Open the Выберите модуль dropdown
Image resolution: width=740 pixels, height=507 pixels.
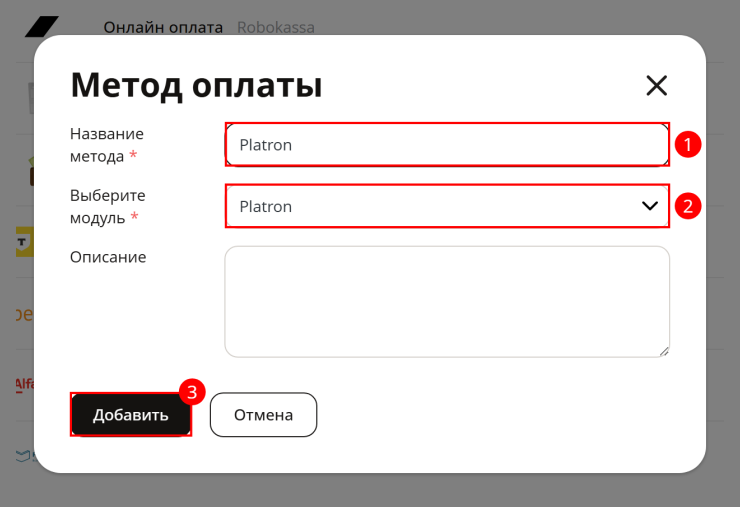[x=447, y=206]
